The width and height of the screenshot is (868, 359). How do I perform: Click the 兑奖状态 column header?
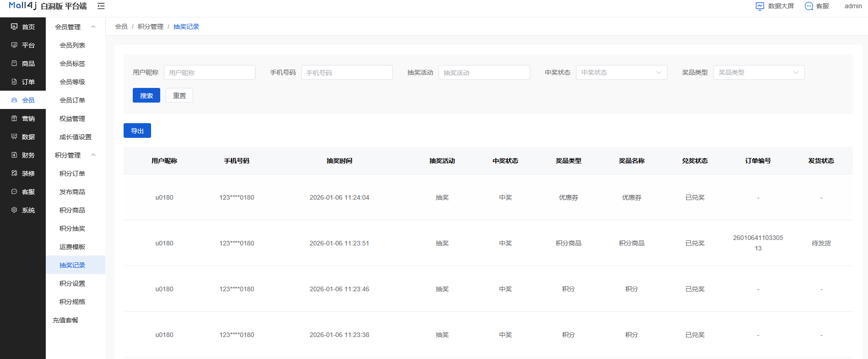[695, 161]
